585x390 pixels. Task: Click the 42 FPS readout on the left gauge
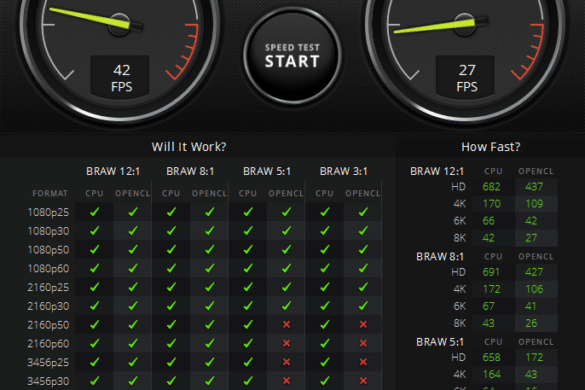point(121,78)
